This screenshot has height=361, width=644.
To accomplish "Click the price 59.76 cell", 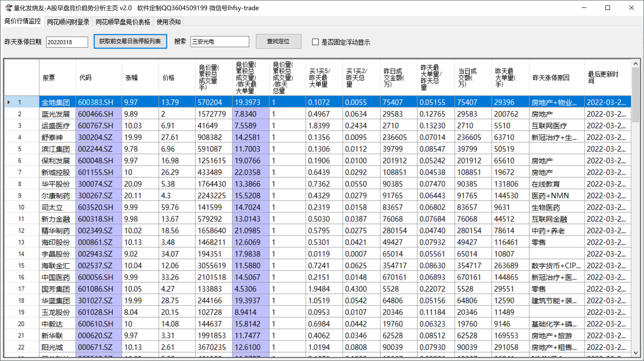I will pos(177,207).
